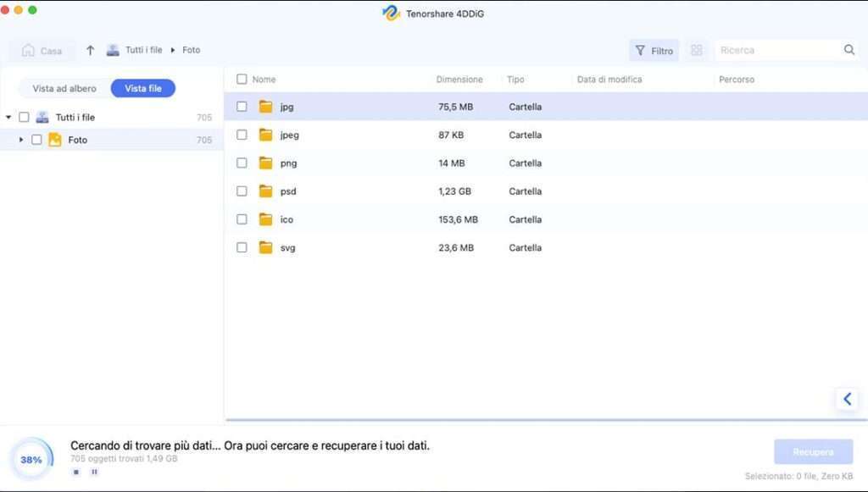Click the breadcrumb arrow before Foto

(x=173, y=50)
